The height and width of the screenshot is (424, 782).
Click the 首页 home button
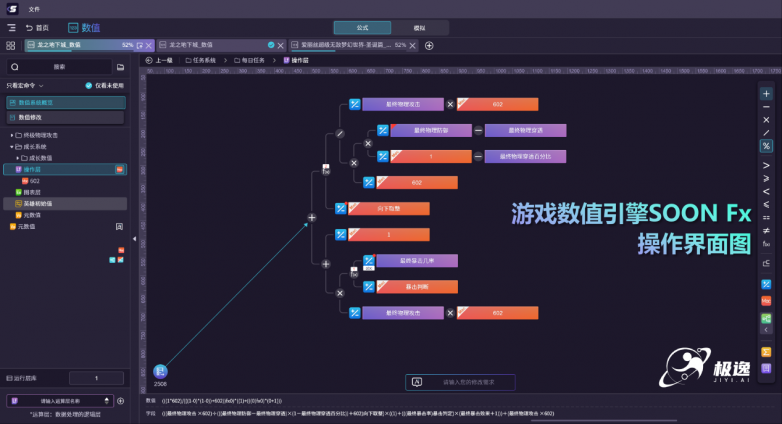tap(37, 28)
